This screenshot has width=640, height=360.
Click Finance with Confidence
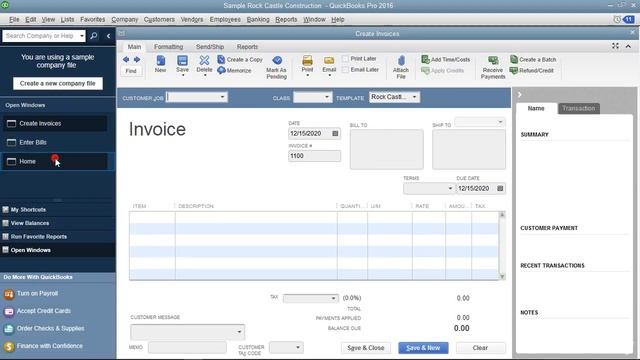tap(43, 346)
